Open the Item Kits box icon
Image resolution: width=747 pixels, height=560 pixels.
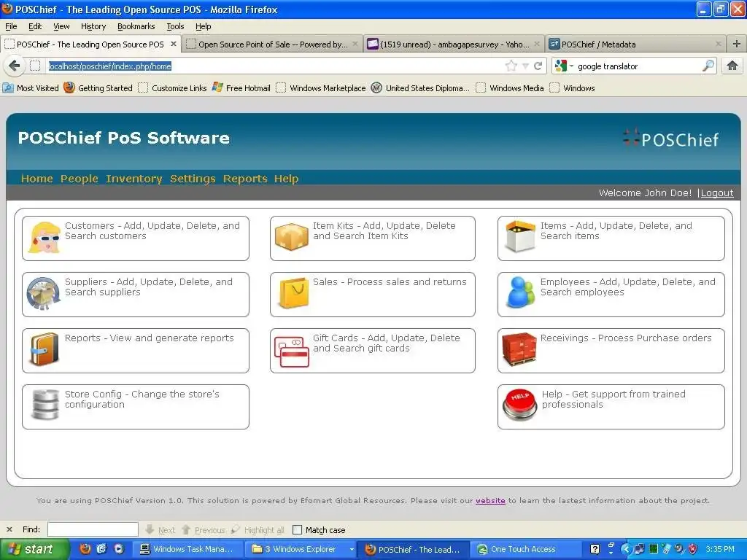point(292,237)
